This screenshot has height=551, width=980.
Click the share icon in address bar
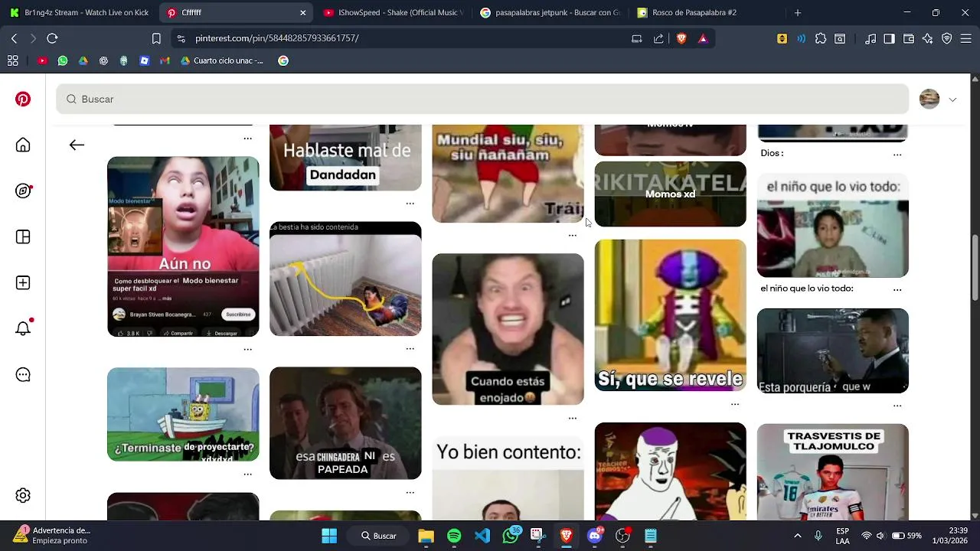(658, 38)
